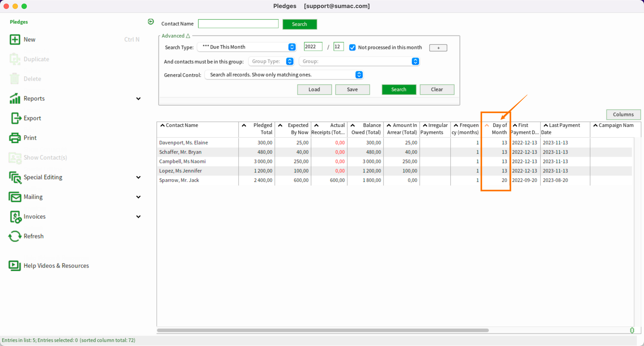Select row Davenport, Ms. Elaine
Screen dimensions: 644x346
click(394, 143)
